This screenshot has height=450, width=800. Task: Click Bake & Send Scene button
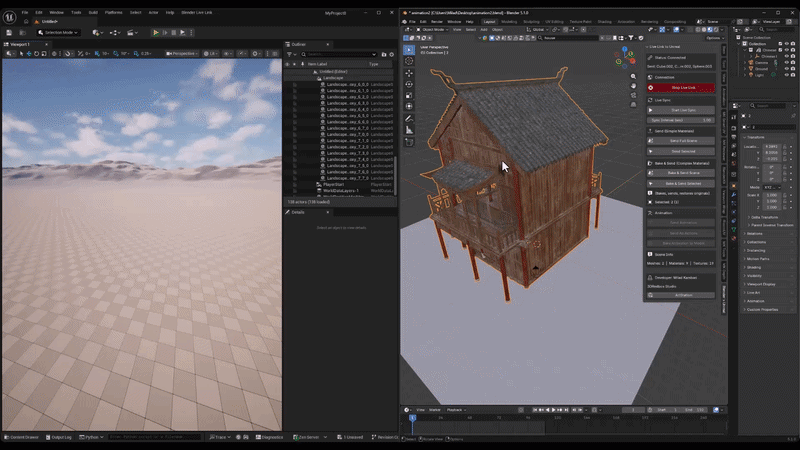[x=681, y=173]
